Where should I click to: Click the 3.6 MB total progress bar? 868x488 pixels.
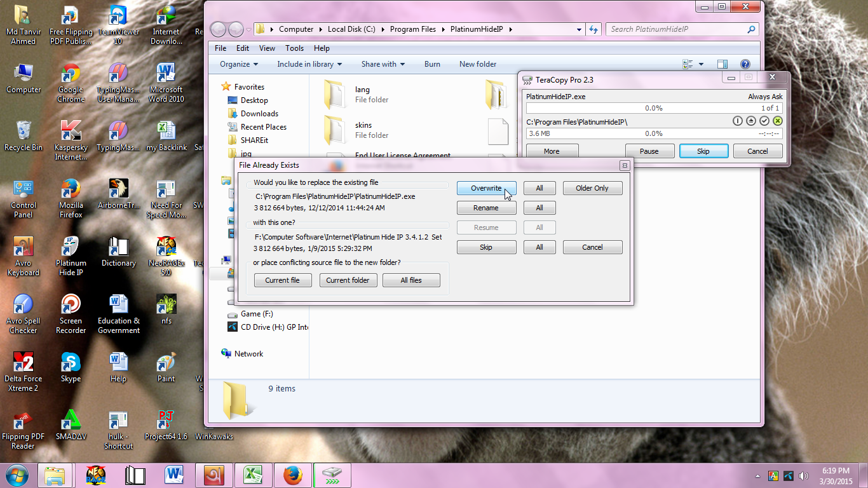tap(654, 133)
